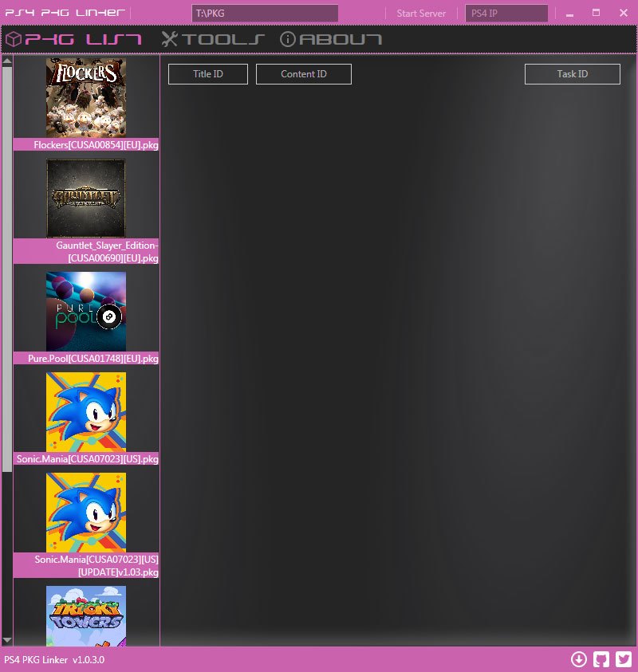Open the Twitter icon link
Viewport: 638px width, 672px height.
[x=624, y=659]
